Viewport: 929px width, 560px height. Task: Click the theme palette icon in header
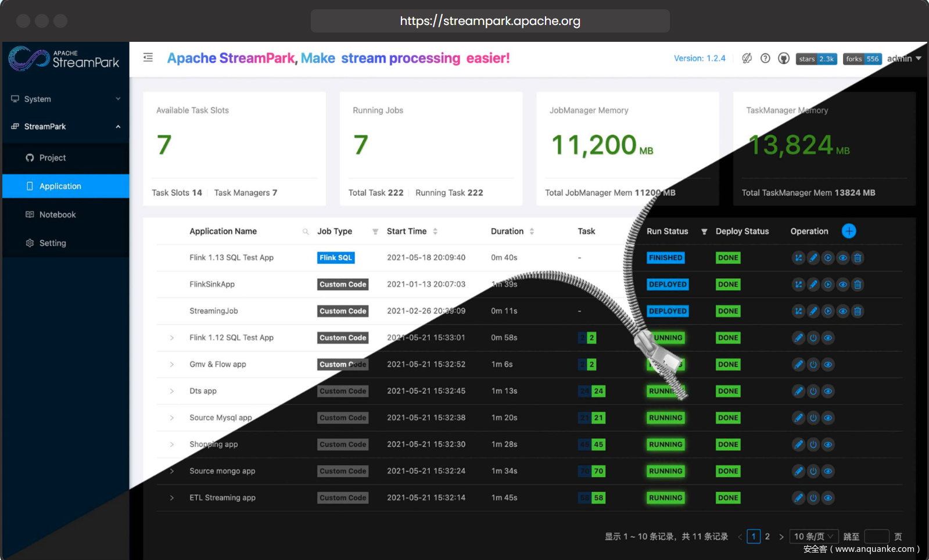tap(747, 58)
